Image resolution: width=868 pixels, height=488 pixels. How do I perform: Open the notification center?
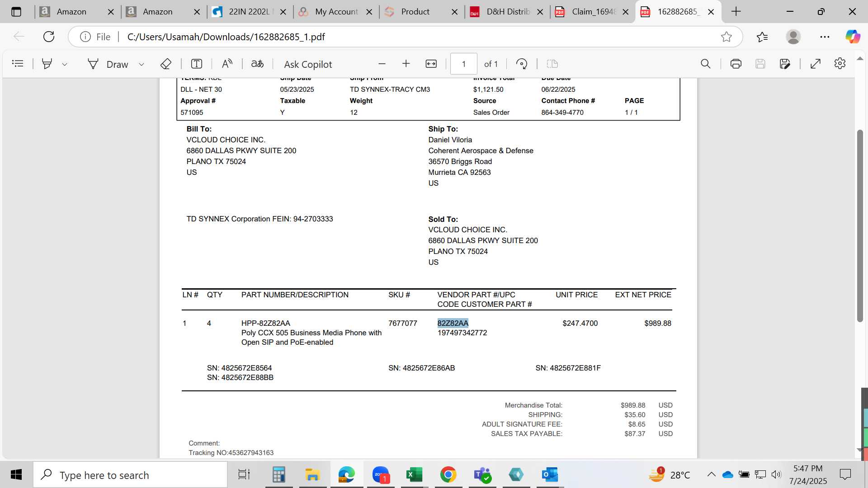pos(845,474)
